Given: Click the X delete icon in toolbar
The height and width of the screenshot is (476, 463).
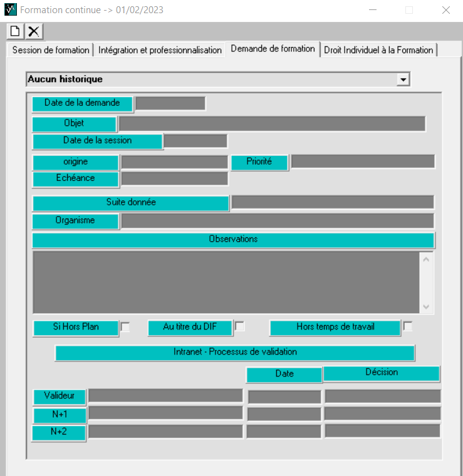Looking at the screenshot, I should point(34,31).
